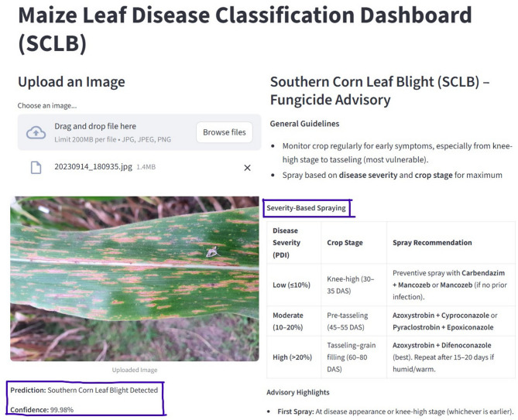Click the document icon beside the uploaded file
This screenshot has height=420, width=518.
click(x=36, y=167)
